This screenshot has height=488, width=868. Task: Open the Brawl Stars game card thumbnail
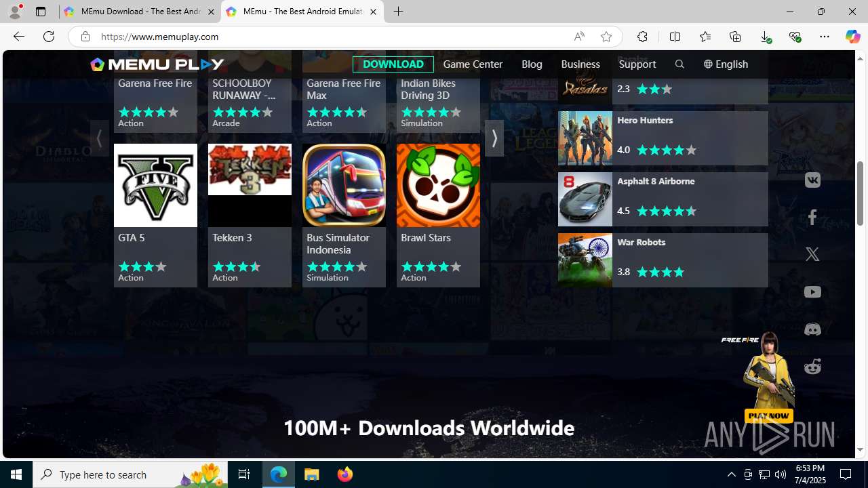(x=438, y=185)
